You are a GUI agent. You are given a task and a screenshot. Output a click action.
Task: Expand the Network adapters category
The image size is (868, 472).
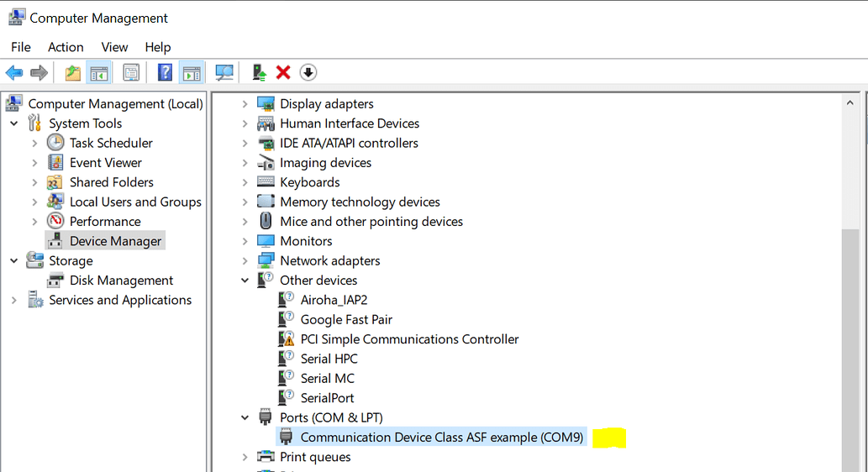[245, 260]
